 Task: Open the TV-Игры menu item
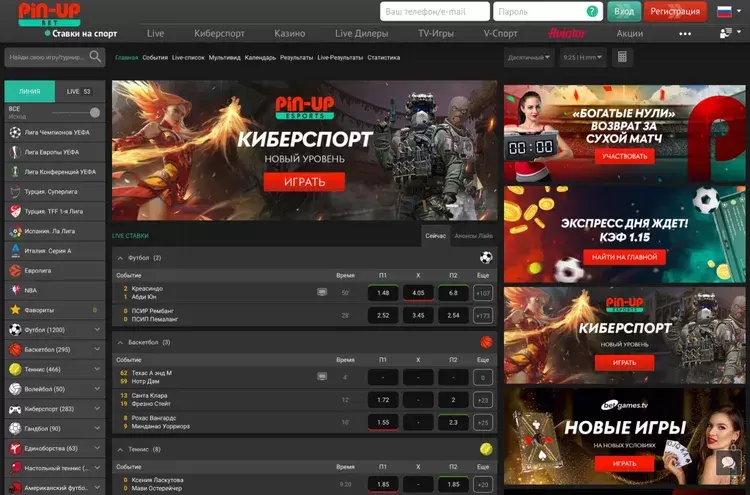click(x=436, y=33)
